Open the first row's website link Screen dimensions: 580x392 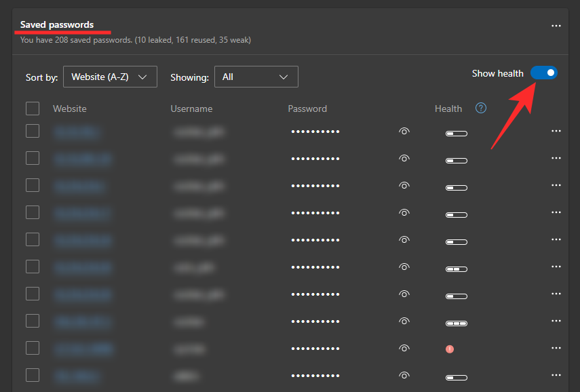click(77, 132)
